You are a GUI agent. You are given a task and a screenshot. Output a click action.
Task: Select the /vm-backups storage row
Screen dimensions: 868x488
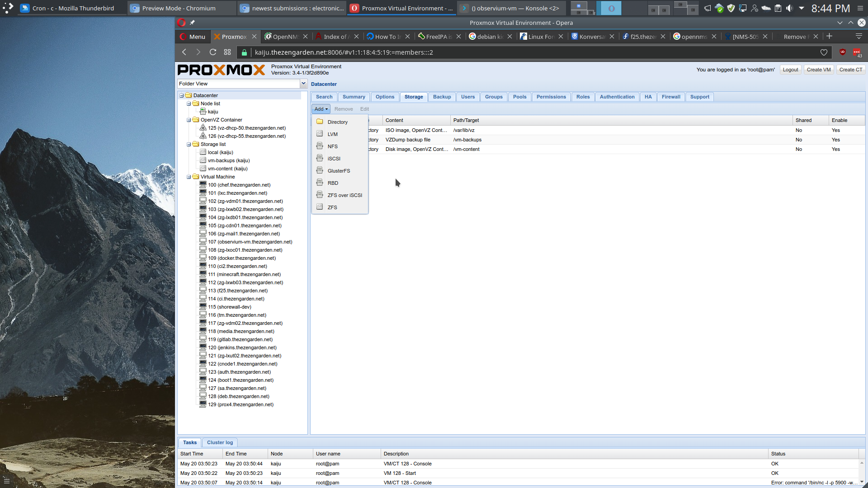pos(588,140)
